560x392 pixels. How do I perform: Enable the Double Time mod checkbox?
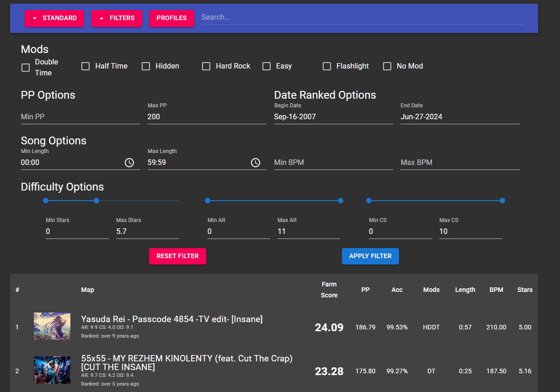26,68
